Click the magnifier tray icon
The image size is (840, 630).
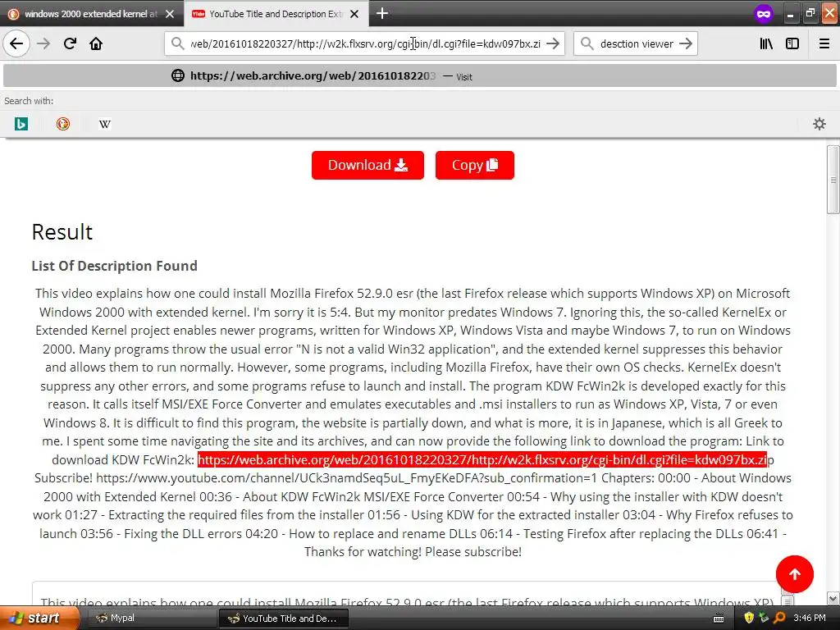point(779,619)
